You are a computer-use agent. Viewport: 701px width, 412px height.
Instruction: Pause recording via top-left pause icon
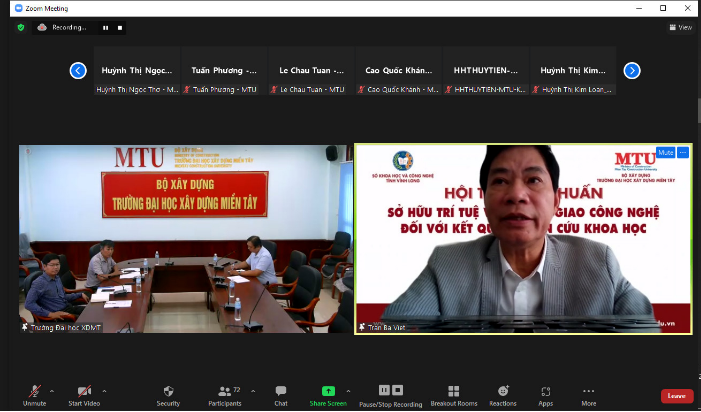[x=106, y=28]
